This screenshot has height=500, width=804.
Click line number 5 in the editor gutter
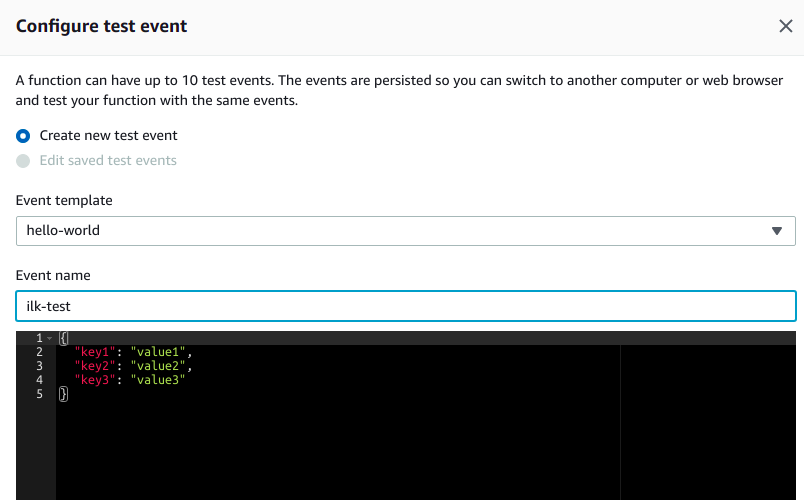(x=39, y=394)
